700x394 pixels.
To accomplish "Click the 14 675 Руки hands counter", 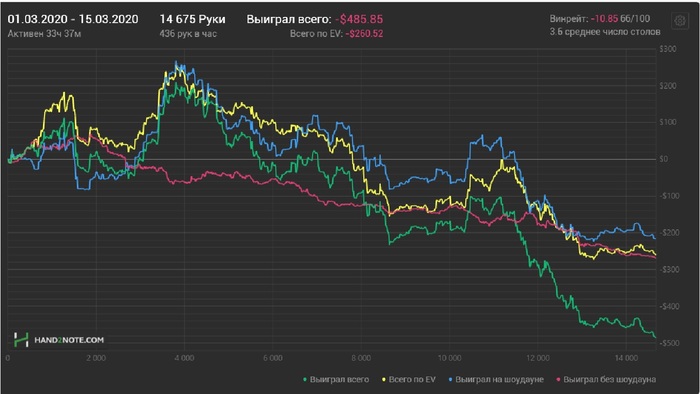I will click(192, 19).
